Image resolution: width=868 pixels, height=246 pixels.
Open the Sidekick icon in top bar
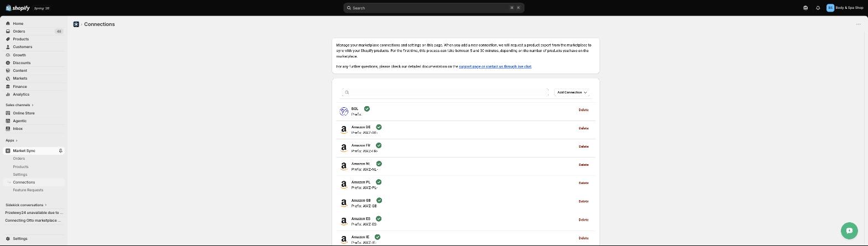(805, 8)
